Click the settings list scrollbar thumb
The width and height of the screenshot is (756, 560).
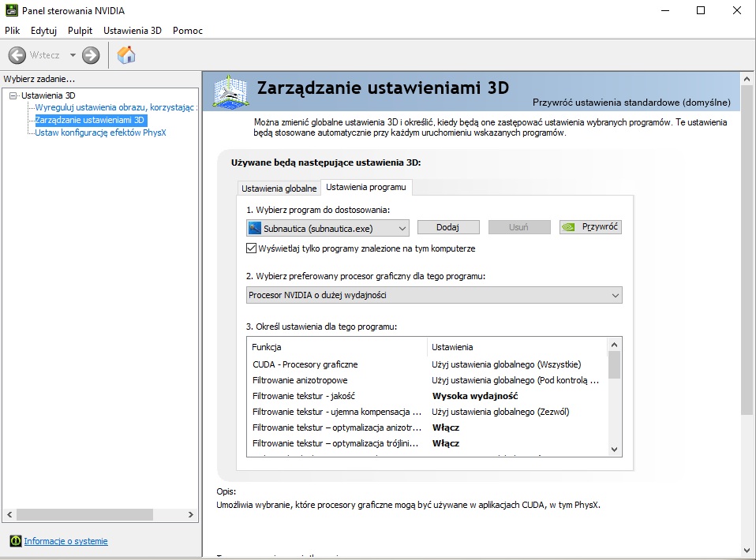pyautogui.click(x=614, y=365)
